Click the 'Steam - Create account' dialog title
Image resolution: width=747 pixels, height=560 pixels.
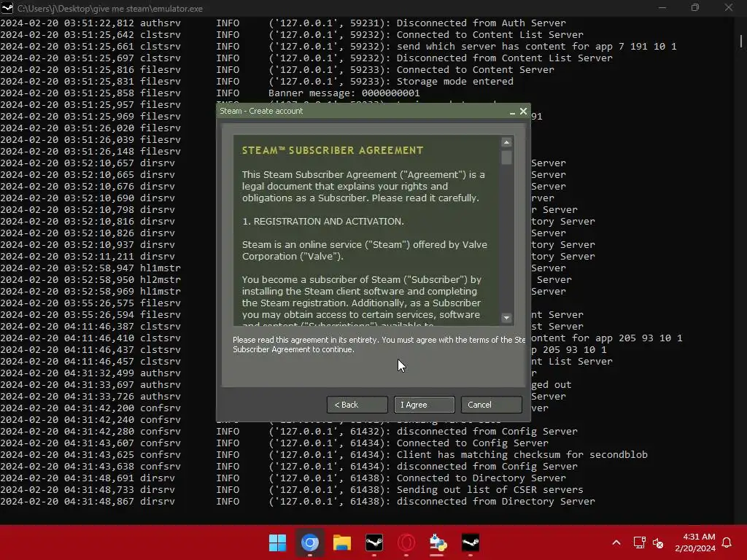point(261,111)
